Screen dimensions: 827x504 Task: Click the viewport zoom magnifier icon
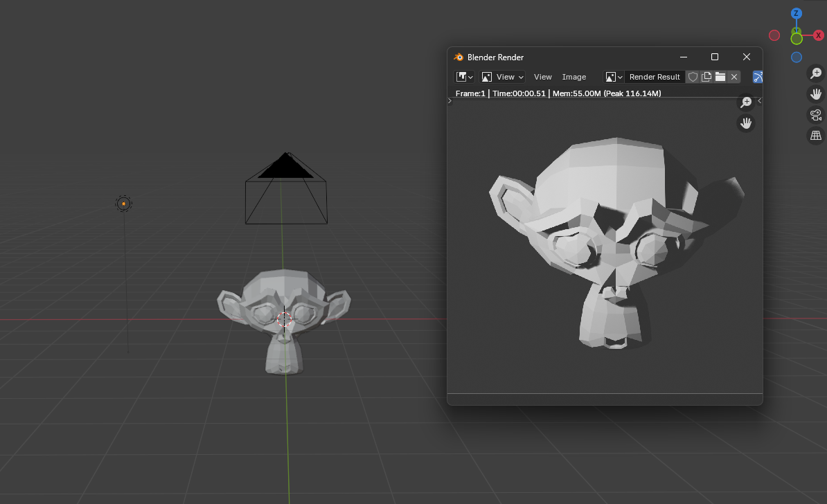816,73
